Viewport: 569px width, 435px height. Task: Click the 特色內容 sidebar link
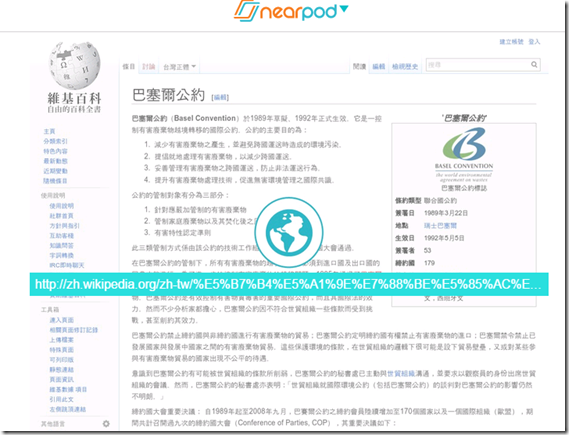pyautogui.click(x=56, y=151)
